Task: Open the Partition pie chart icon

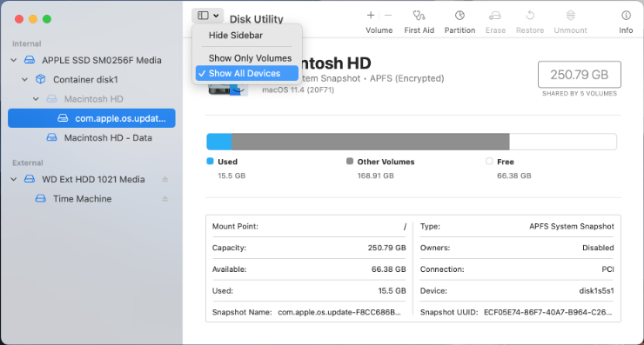Action: (460, 16)
